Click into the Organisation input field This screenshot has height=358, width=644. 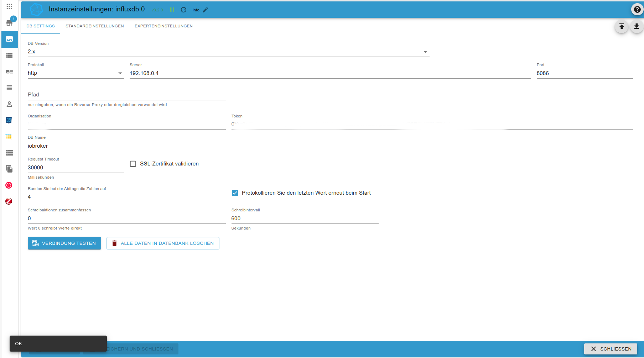point(127,124)
